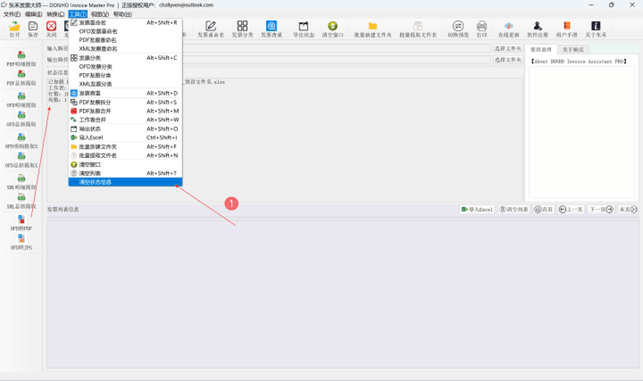Click the 保存 (Save) toolbar icon
Screen dimensions: 643x381
(33, 29)
